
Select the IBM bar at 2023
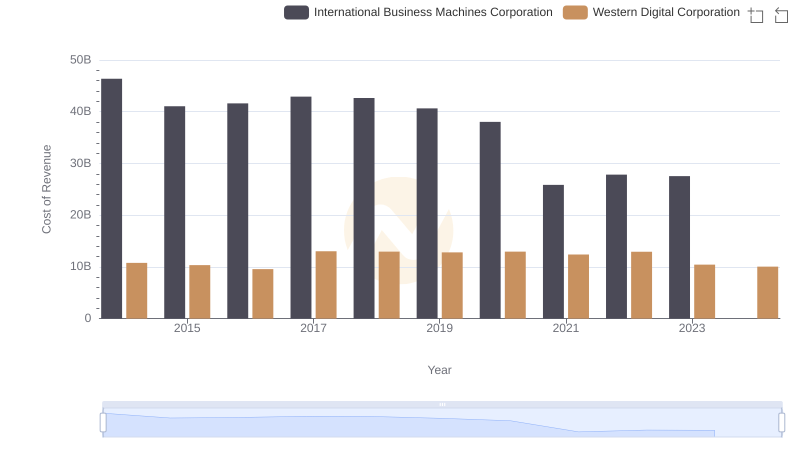click(x=680, y=247)
